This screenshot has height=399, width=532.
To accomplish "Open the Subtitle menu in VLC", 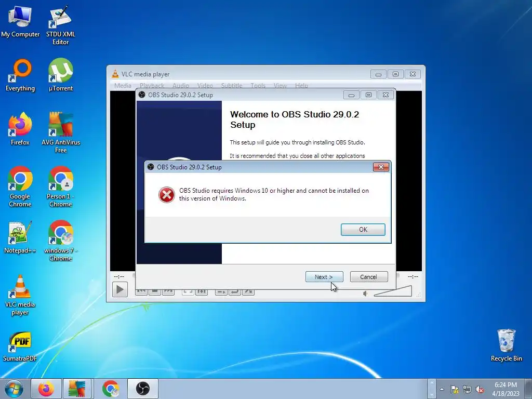I will pos(232,86).
